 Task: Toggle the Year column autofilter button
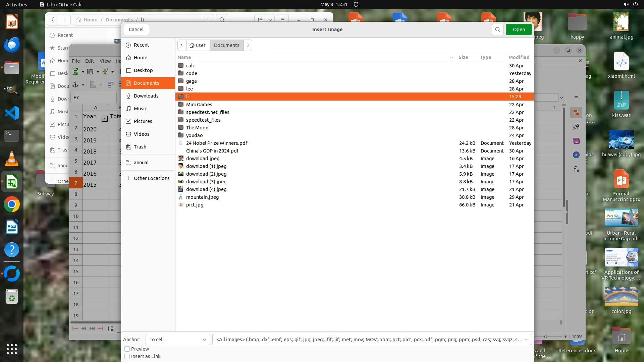(x=104, y=118)
